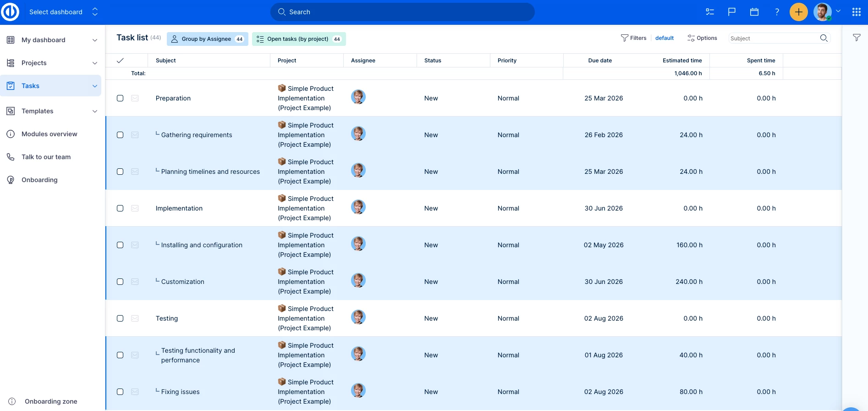This screenshot has height=411, width=868.
Task: Open the calendar icon in top bar
Action: [x=754, y=12]
